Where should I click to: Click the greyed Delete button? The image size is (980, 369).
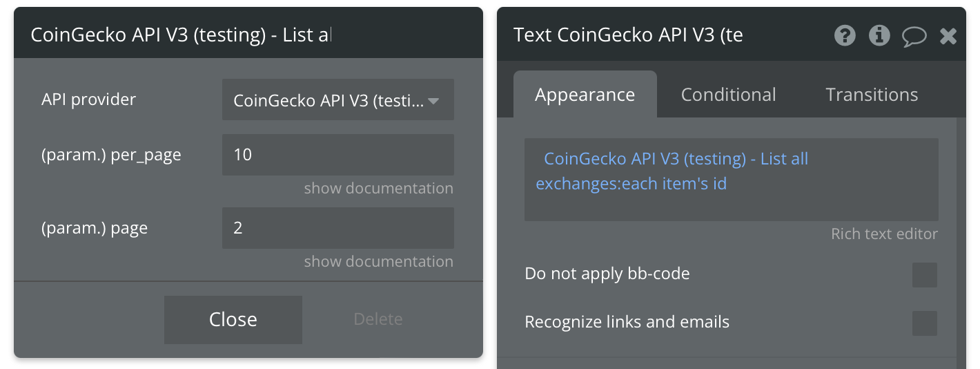point(378,319)
